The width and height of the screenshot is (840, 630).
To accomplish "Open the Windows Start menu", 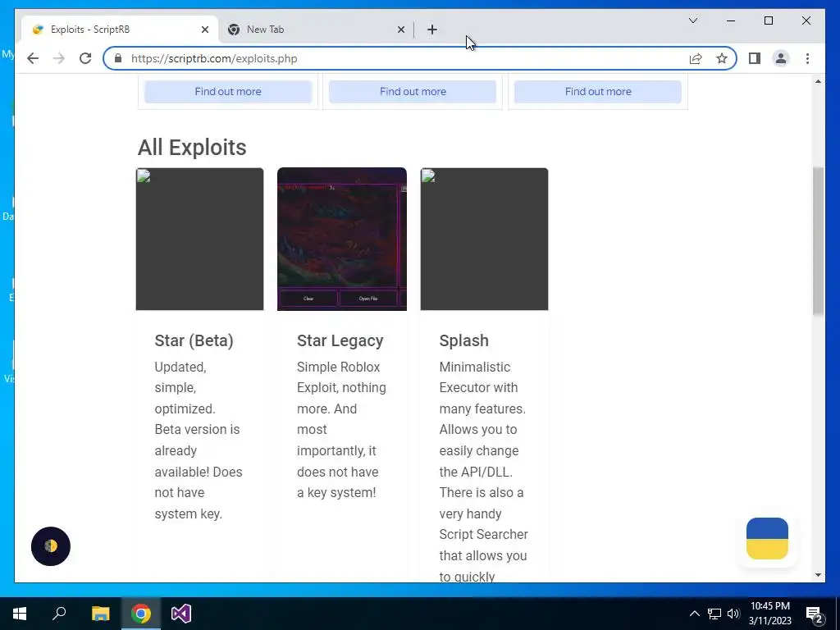I will click(20, 614).
